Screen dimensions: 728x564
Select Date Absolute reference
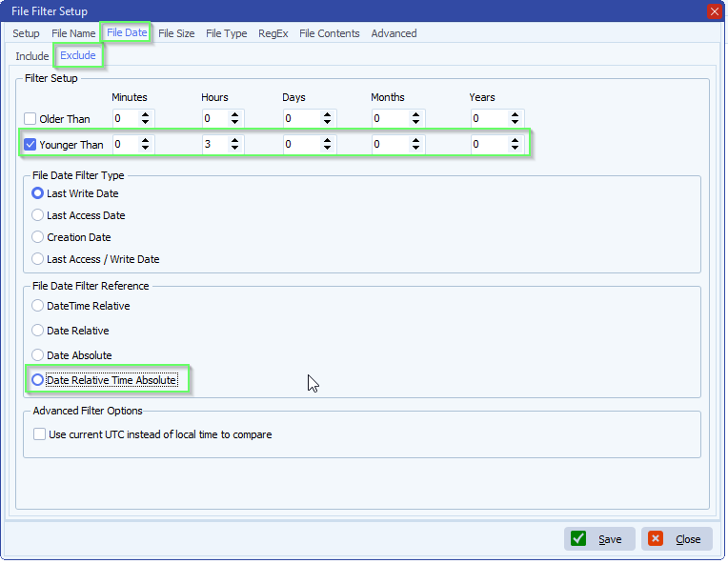pos(37,355)
